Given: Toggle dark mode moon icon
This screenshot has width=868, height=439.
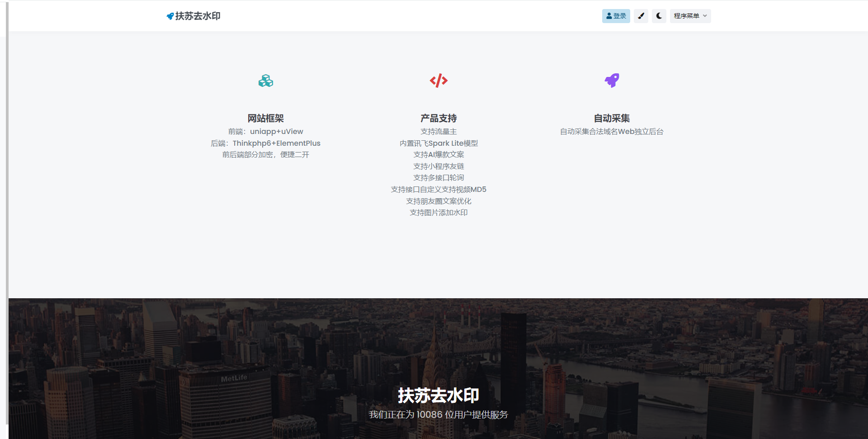Looking at the screenshot, I should [659, 16].
